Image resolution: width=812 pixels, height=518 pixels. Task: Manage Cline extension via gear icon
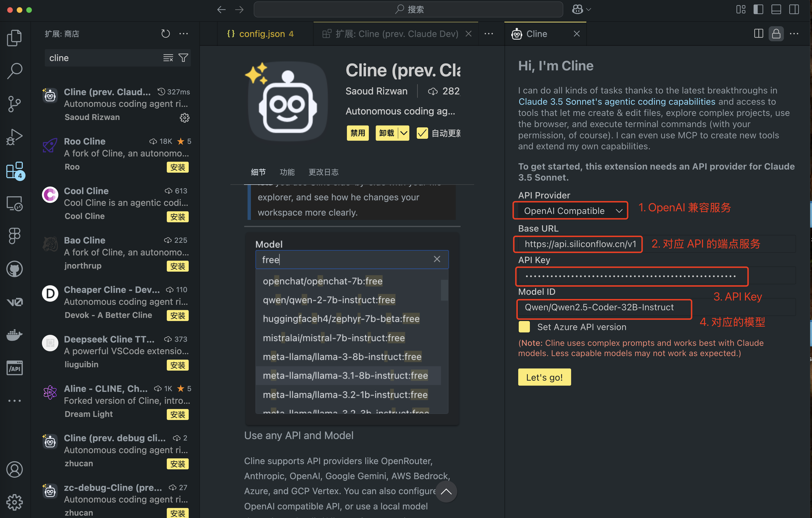coord(184,118)
